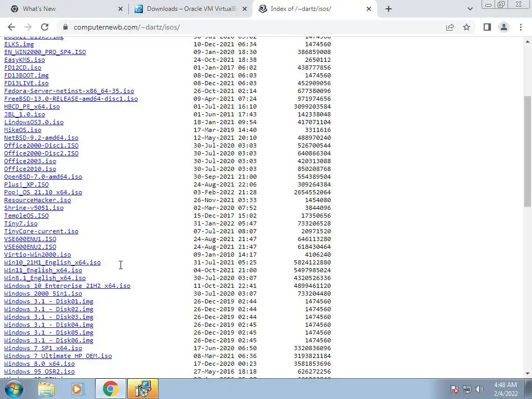This screenshot has width=532, height=399.
Task: Open Office2000-Disc1.ISO link
Action: coord(42,145)
